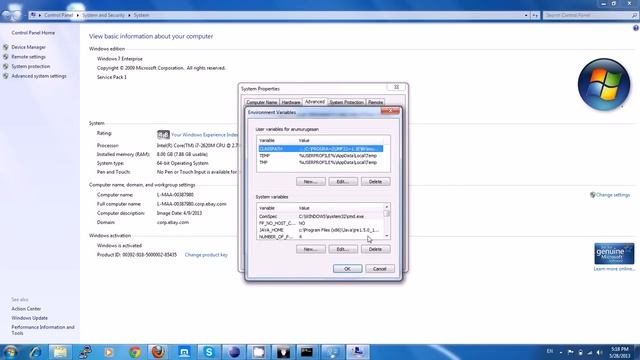Open Performance Information and Tools link

pyautogui.click(x=43, y=330)
